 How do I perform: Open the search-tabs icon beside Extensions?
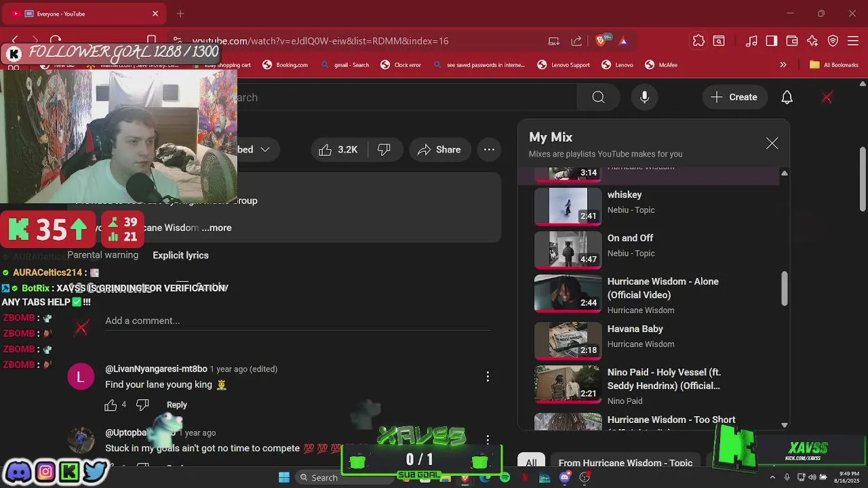pos(719,41)
